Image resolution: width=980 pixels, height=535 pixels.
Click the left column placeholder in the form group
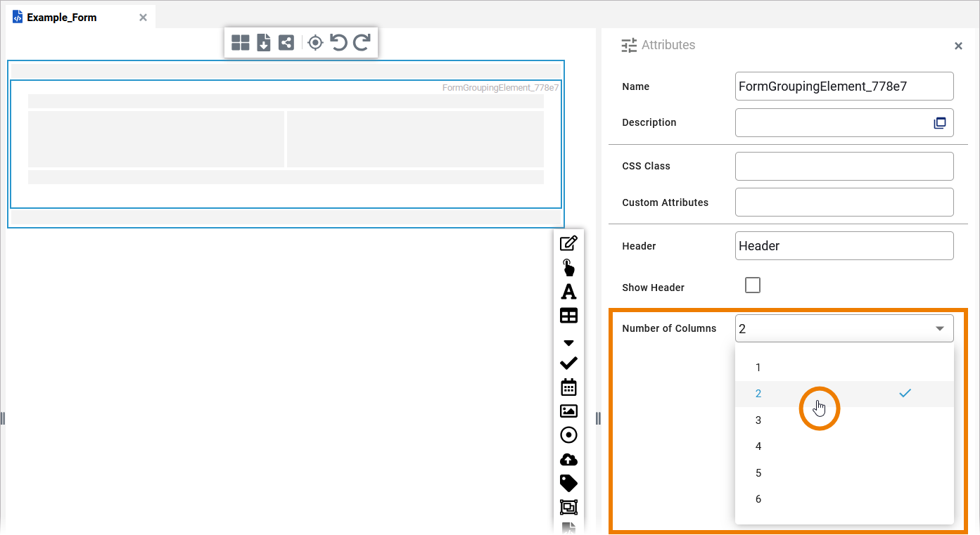[156, 139]
